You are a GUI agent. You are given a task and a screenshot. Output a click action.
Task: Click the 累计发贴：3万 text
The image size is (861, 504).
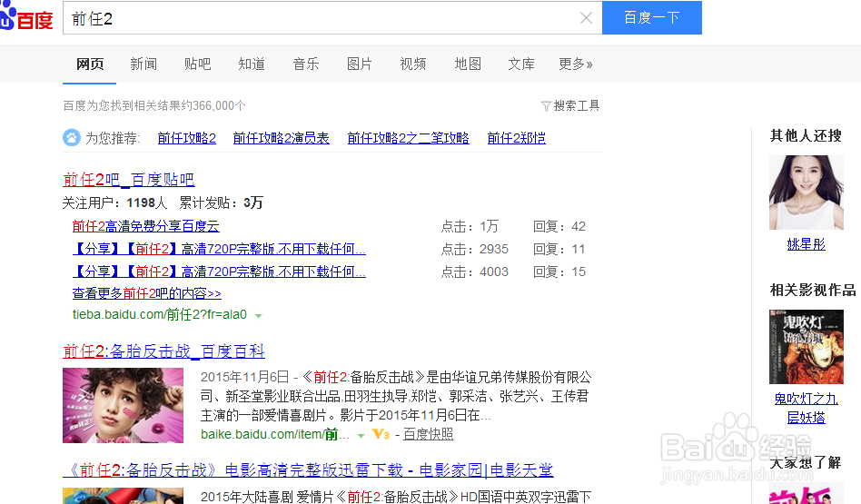222,203
